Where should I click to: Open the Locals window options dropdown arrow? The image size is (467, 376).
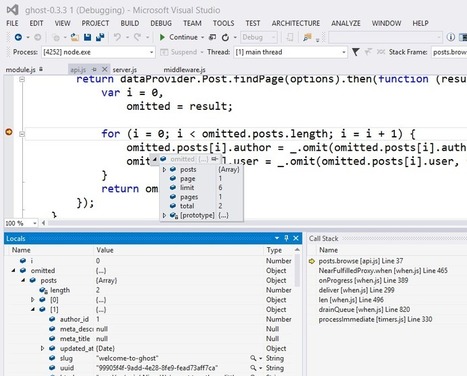pos(277,238)
